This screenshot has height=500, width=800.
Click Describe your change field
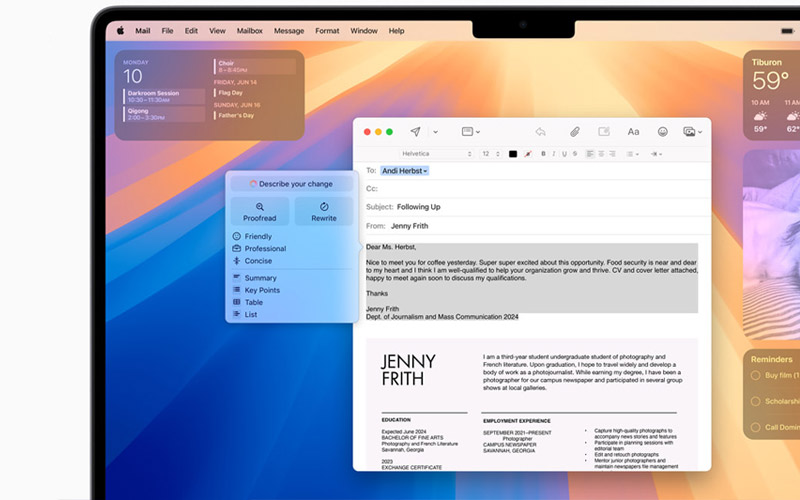291,184
